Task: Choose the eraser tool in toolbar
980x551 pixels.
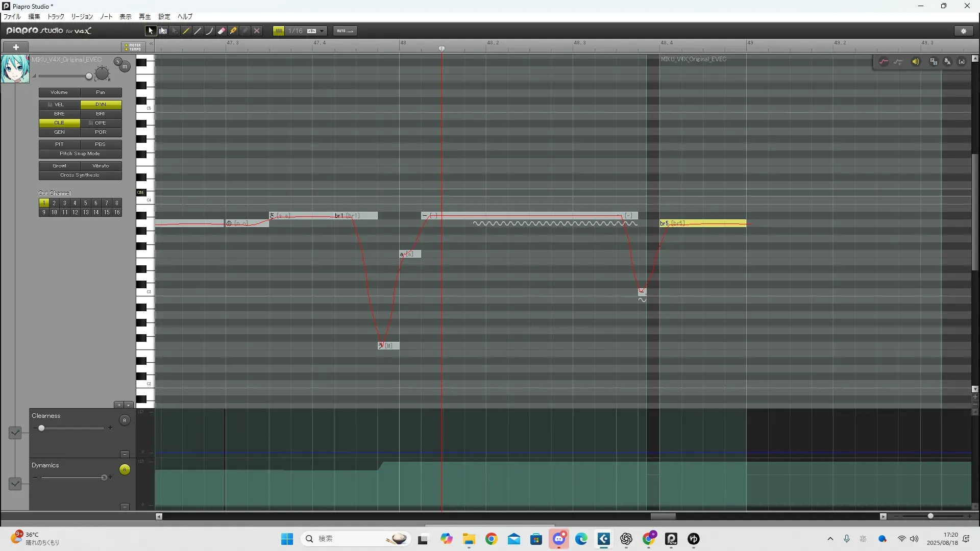Action: pyautogui.click(x=222, y=31)
